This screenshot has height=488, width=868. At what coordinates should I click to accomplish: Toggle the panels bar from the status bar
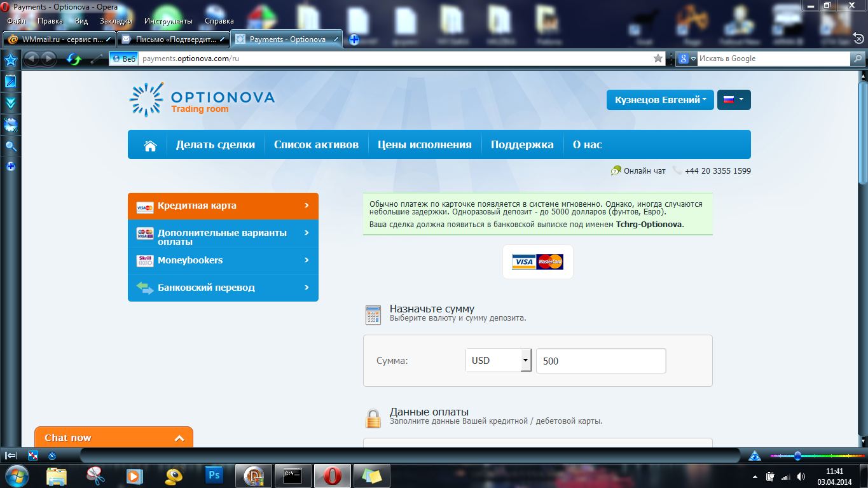[x=11, y=456]
